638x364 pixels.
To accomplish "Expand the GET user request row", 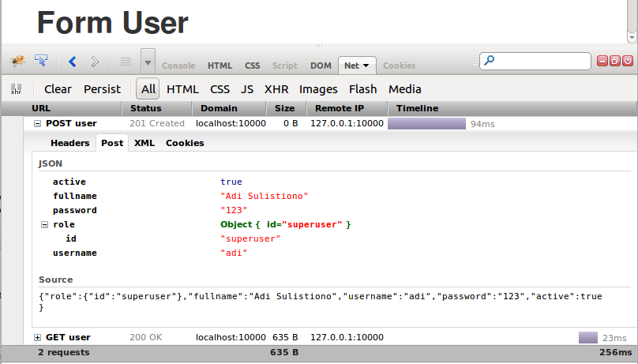I will coord(37,338).
